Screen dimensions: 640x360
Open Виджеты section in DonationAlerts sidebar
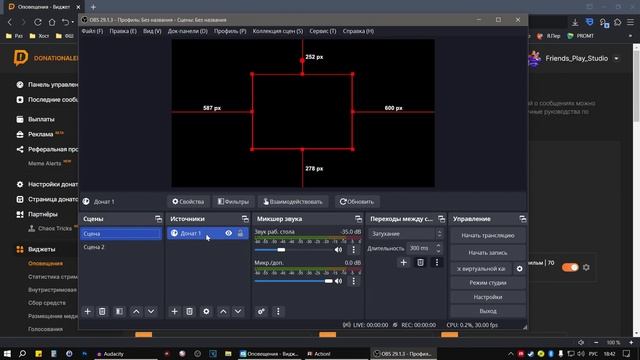(x=41, y=249)
